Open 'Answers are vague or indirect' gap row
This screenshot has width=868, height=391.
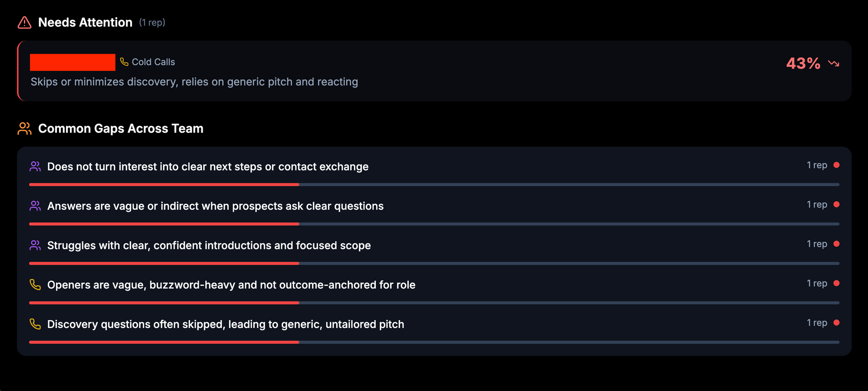(x=215, y=206)
